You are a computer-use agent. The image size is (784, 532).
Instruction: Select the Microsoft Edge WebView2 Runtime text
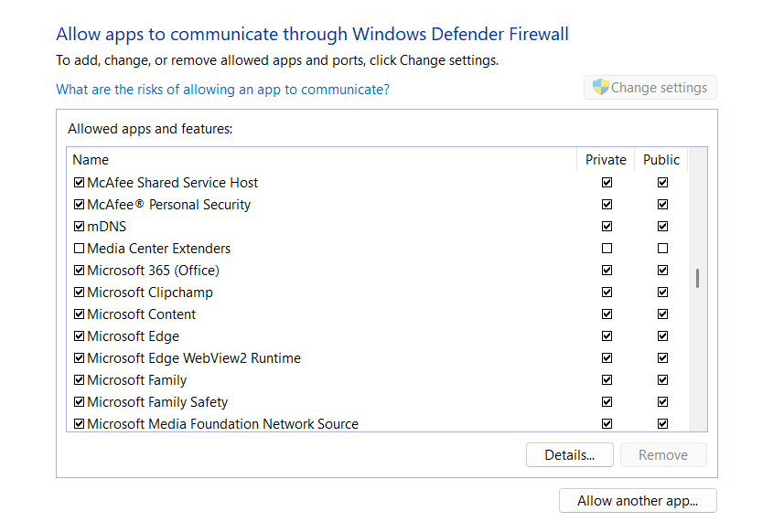[x=194, y=358]
